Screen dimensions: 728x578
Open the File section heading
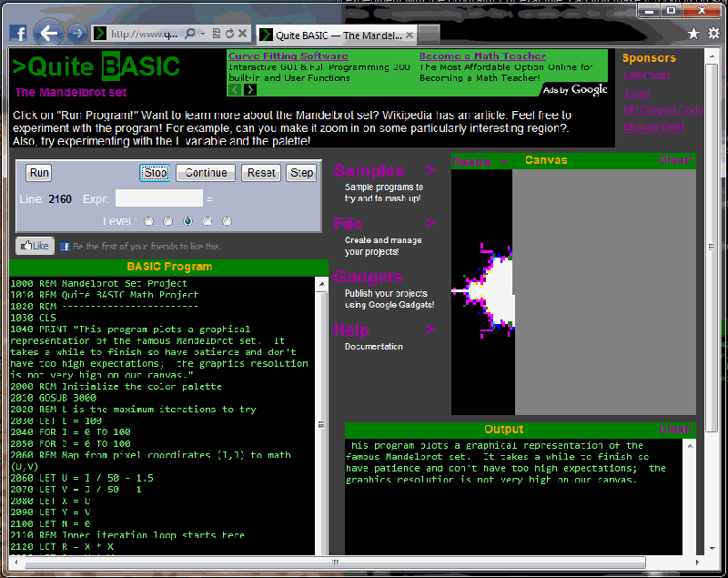point(348,224)
